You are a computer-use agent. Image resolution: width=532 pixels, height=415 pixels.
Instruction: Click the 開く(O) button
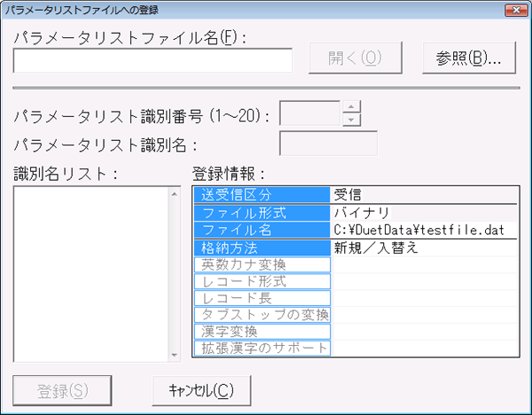point(356,58)
